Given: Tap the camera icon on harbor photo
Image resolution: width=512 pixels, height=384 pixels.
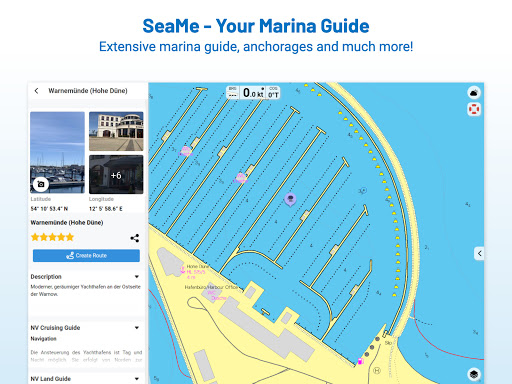Looking at the screenshot, I should point(41,184).
